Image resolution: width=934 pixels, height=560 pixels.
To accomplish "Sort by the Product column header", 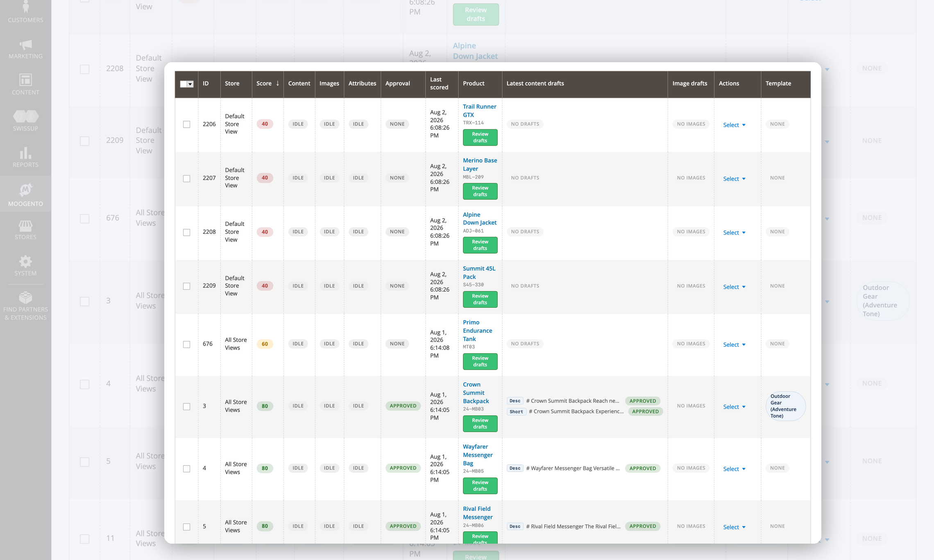I will click(480, 84).
